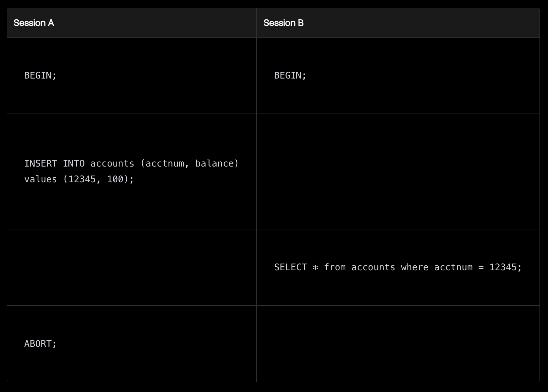This screenshot has height=392, width=548.
Task: Click the Session A column header
Action: [34, 23]
